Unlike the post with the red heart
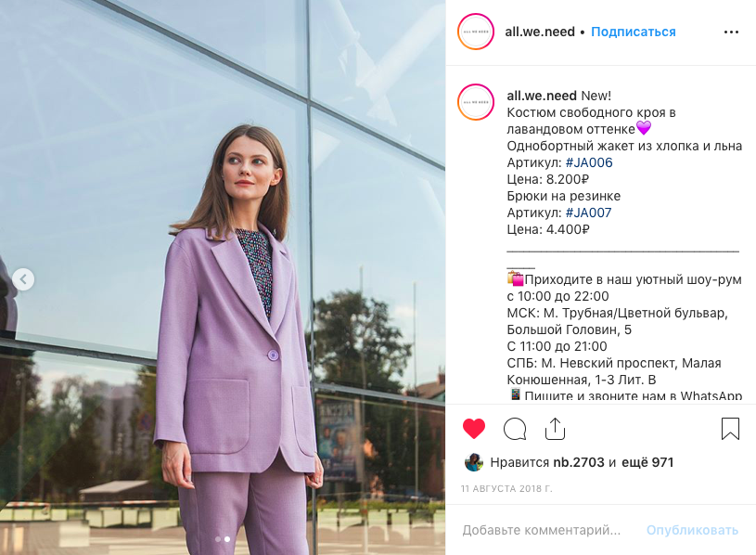This screenshot has width=756, height=555. pos(473,429)
